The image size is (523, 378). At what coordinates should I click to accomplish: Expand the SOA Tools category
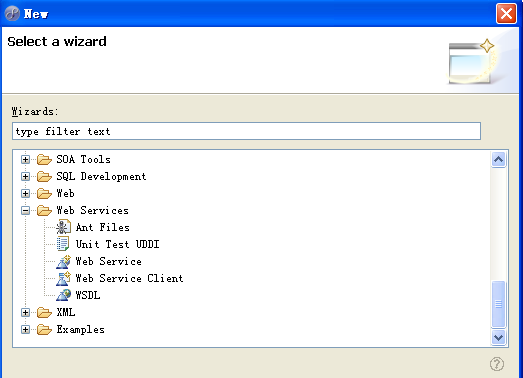point(25,159)
